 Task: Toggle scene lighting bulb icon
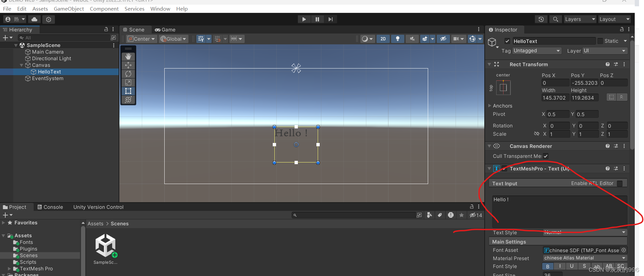398,39
